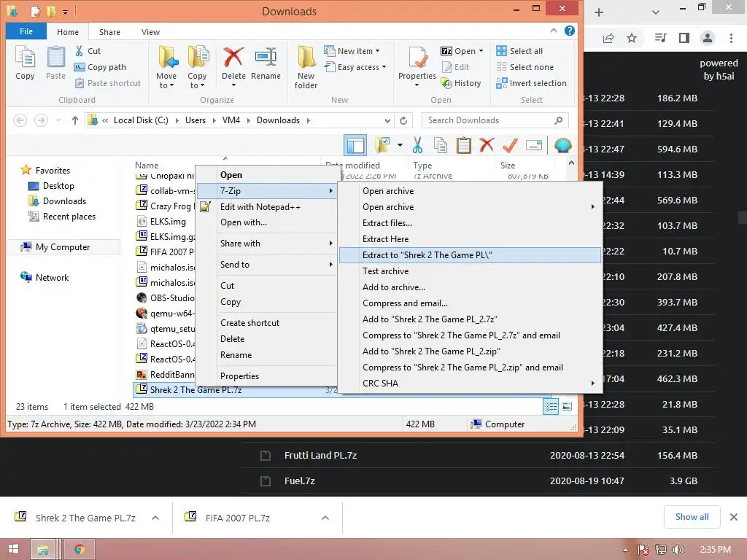Click the Copy icon in Clipboard group
747x560 pixels.
[25, 63]
